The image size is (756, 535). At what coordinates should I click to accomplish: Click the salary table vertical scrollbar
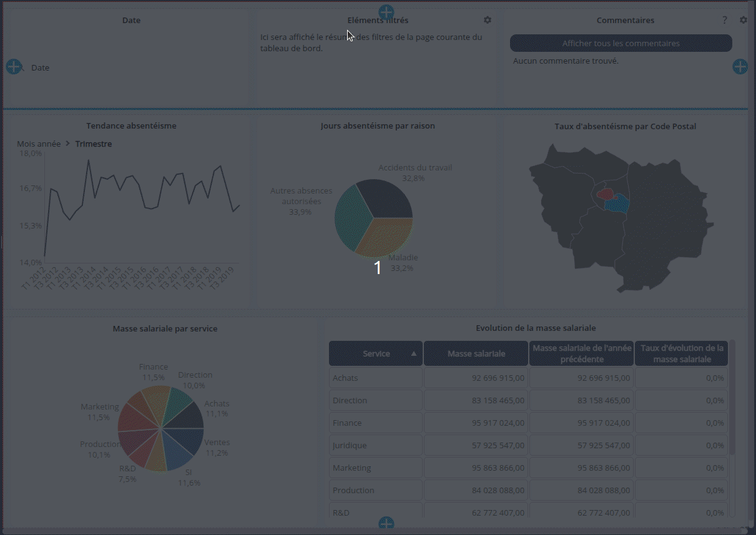point(732,400)
